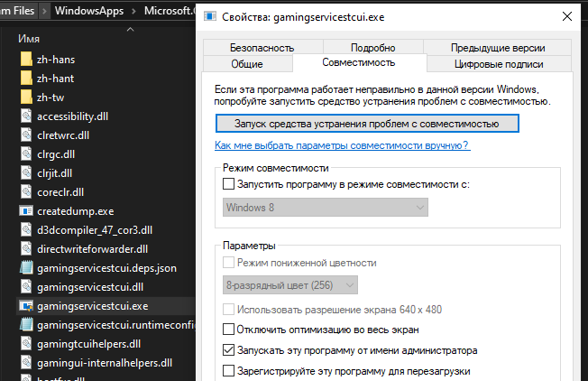The image size is (588, 381).
Task: Select gamingservicestcui.deps.json file name
Action: pos(107,268)
